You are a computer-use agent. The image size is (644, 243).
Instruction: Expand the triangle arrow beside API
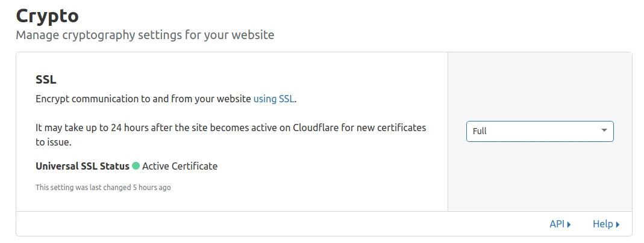pyautogui.click(x=569, y=224)
